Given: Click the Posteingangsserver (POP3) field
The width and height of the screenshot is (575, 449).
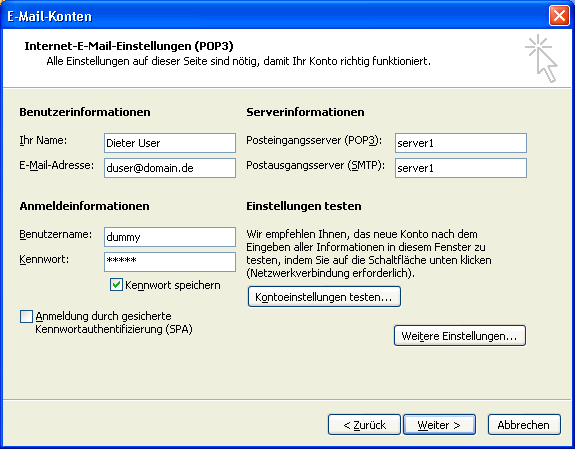Looking at the screenshot, I should (461, 143).
